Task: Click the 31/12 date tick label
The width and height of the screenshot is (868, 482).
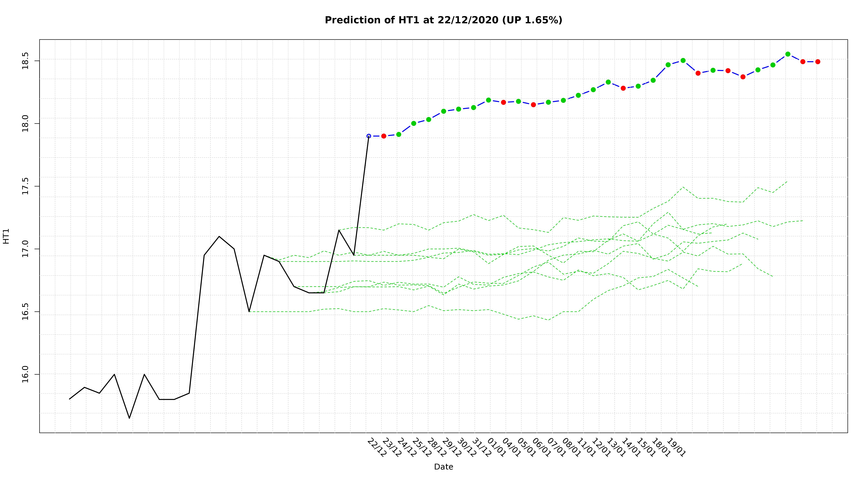Action: [x=482, y=448]
